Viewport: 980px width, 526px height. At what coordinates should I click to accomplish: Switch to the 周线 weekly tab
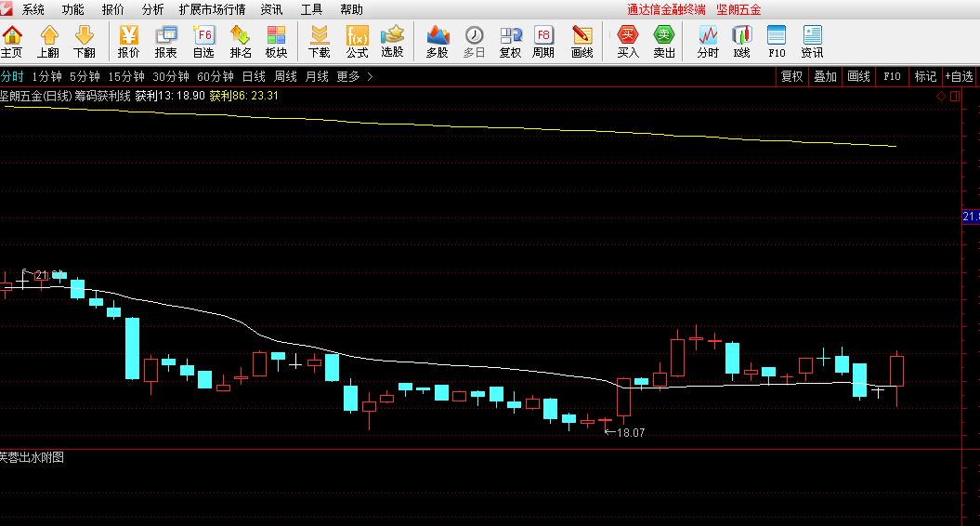click(x=285, y=76)
